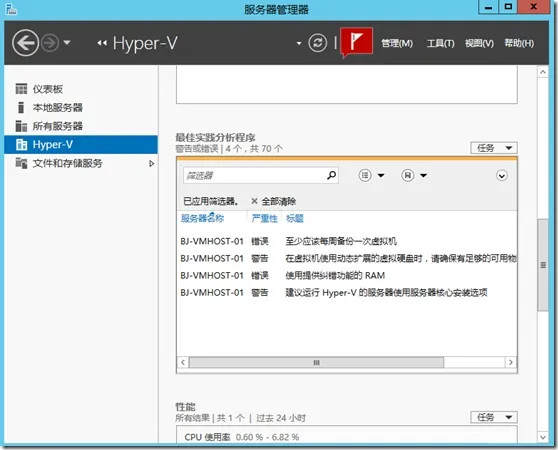Open 任务 dropdown for Best Practices Analyzer
558x450 pixels.
tap(494, 148)
